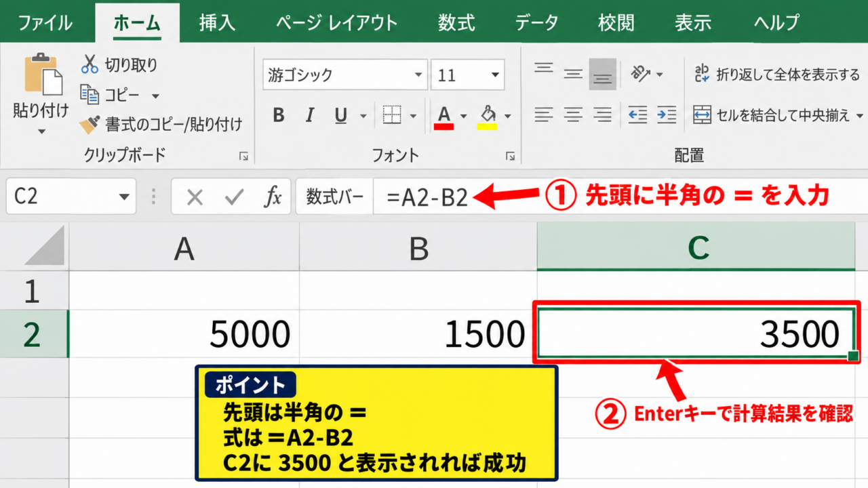This screenshot has height=488, width=868.
Task: Expand the Merge and Center options arrow
Action: (860, 115)
